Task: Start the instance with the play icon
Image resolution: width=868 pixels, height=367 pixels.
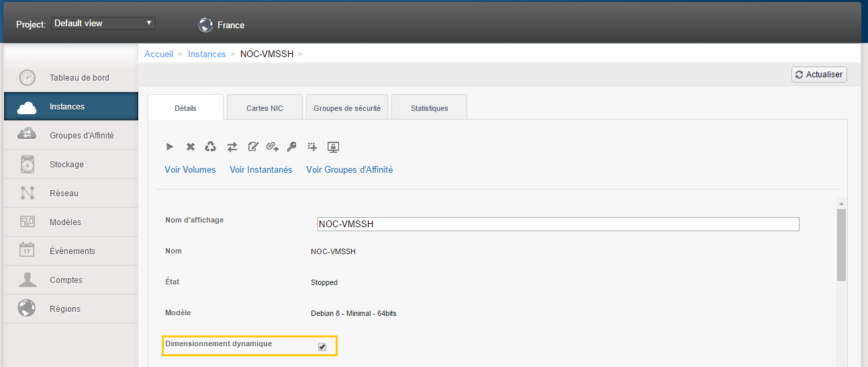Action: click(x=170, y=147)
